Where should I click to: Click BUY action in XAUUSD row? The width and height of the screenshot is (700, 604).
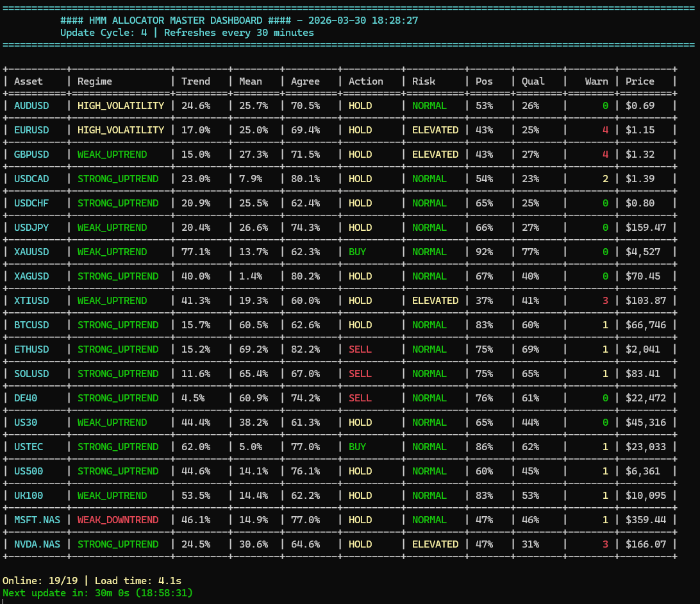[357, 252]
